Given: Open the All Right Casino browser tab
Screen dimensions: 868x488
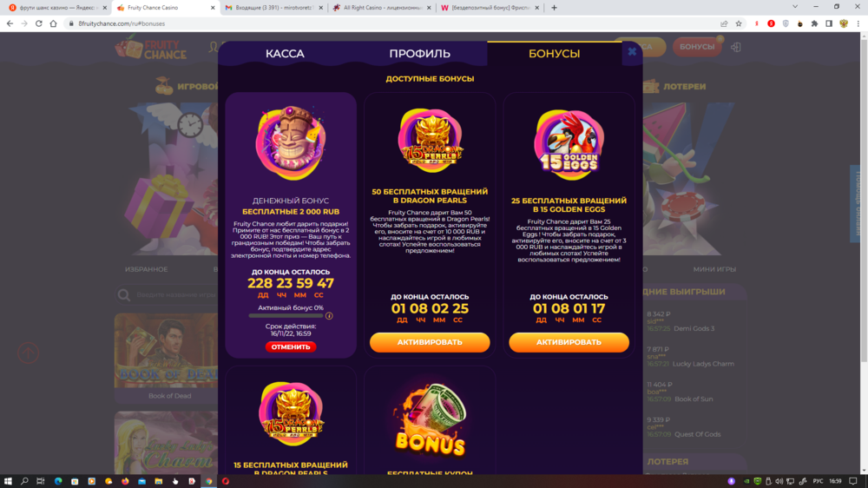Looking at the screenshot, I should [382, 8].
